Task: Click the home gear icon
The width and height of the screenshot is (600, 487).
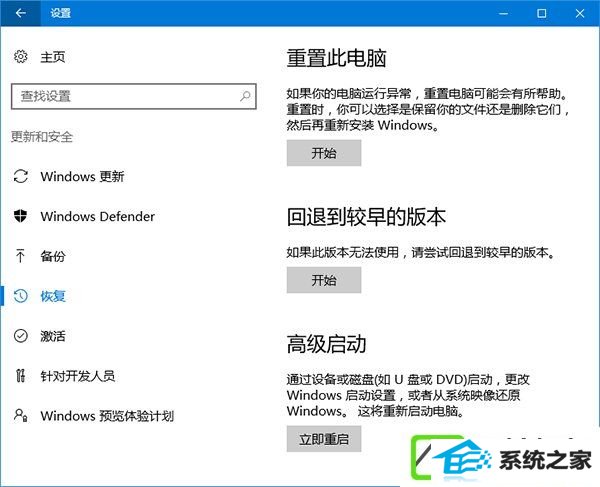Action: [20, 57]
